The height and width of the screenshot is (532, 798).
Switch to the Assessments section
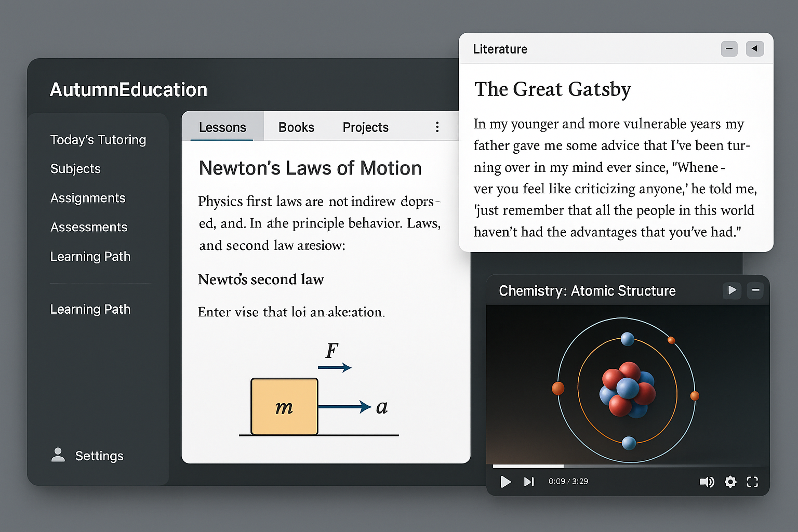[88, 227]
